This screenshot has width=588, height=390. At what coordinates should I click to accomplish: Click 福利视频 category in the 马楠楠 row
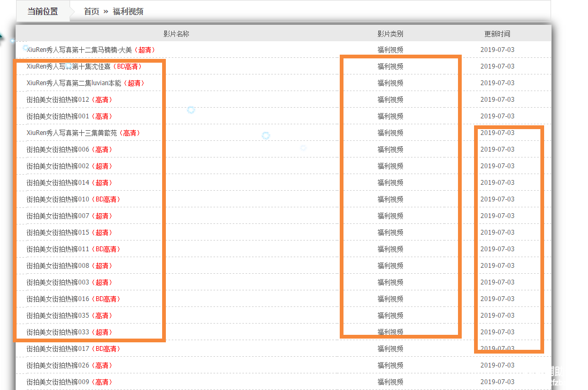(x=391, y=50)
